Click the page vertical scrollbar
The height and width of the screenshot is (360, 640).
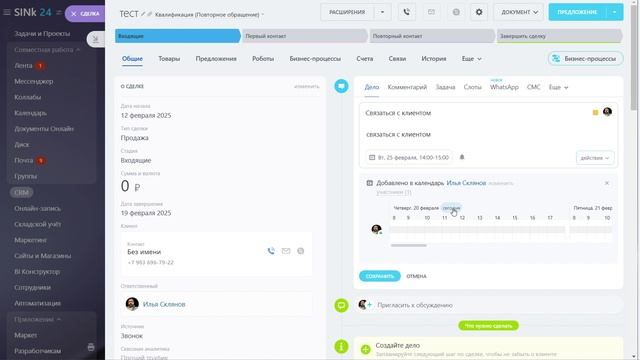[634, 57]
